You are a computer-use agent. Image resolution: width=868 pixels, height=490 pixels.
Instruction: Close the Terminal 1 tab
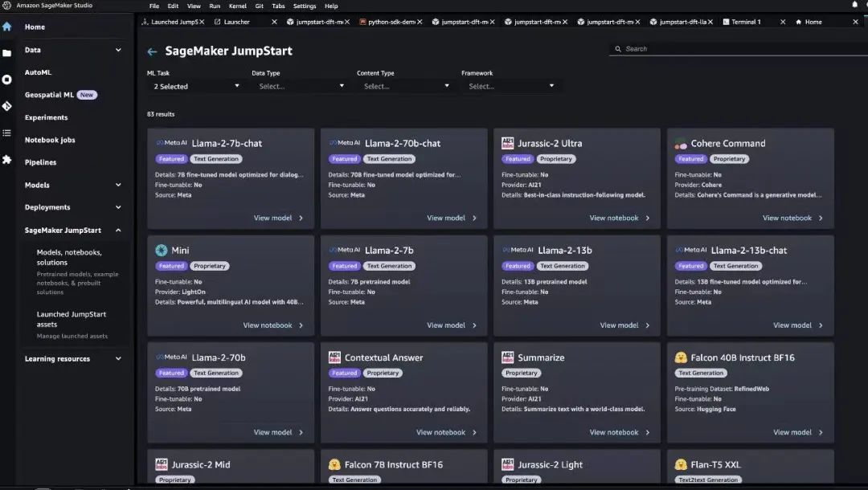coord(783,22)
